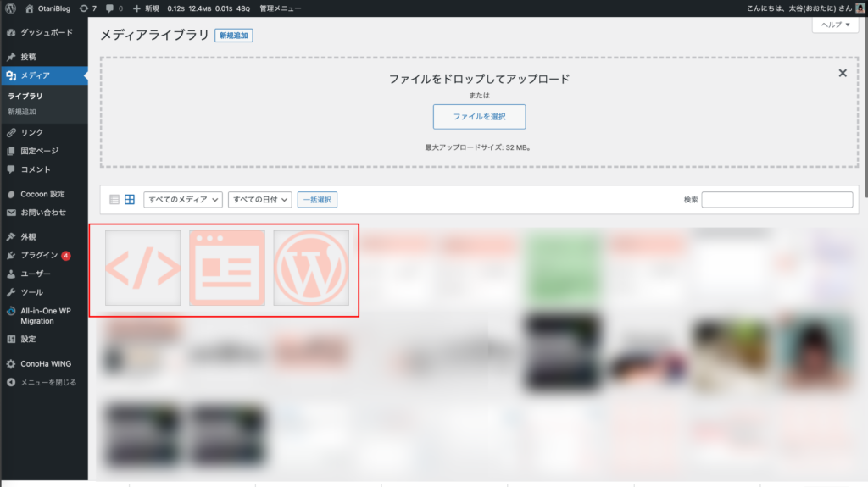Image resolution: width=868 pixels, height=487 pixels.
Task: Open コメント comments icon in sidebar
Action: point(11,169)
